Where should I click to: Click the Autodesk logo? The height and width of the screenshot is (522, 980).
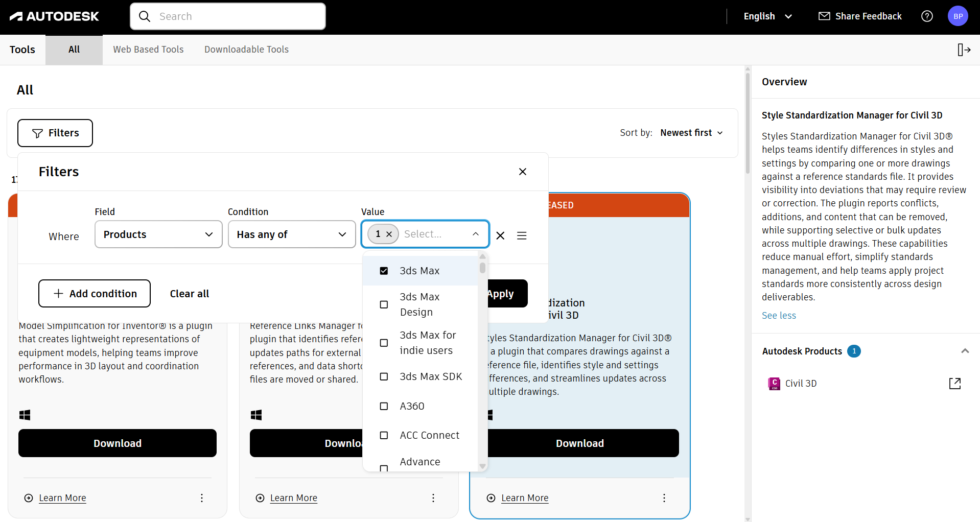tap(54, 16)
